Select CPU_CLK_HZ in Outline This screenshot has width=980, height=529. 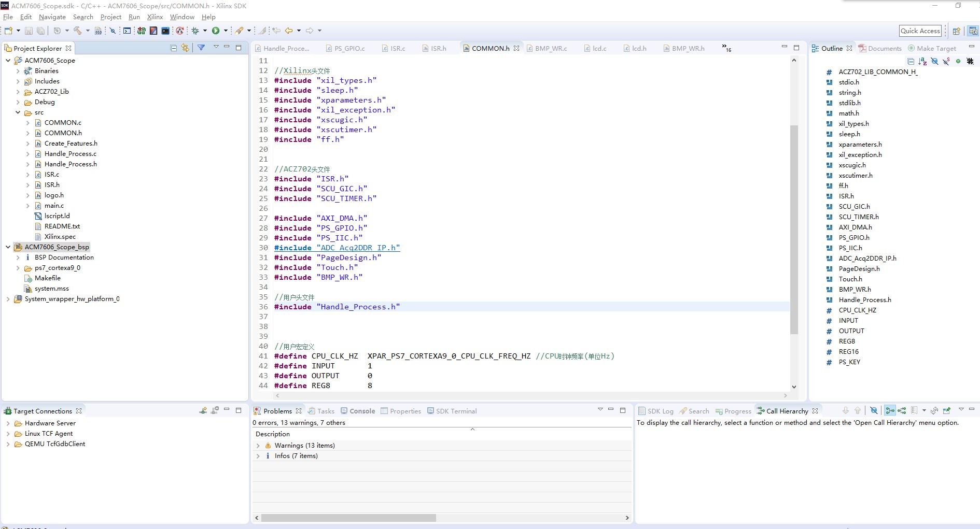858,310
